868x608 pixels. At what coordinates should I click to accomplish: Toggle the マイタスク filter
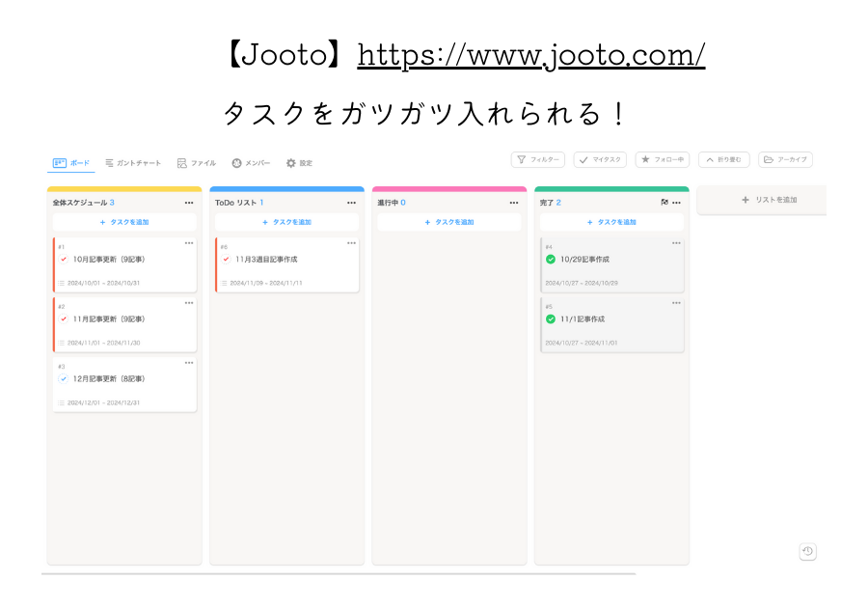tap(599, 159)
